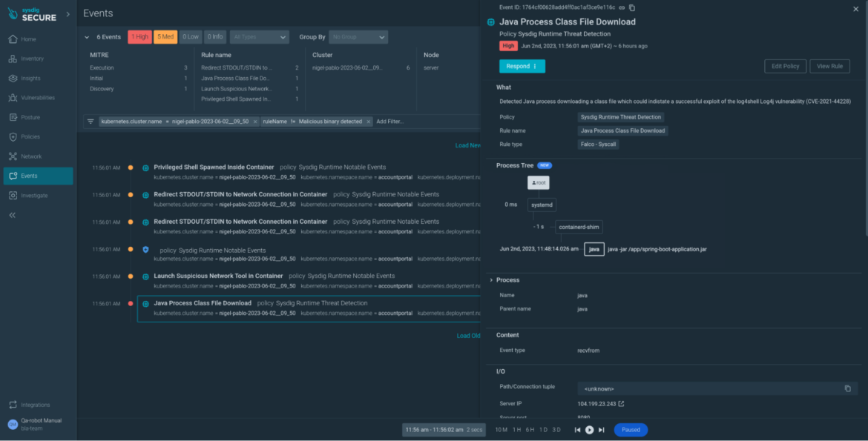Select the root node in process tree
This screenshot has height=441, width=868.
[538, 182]
